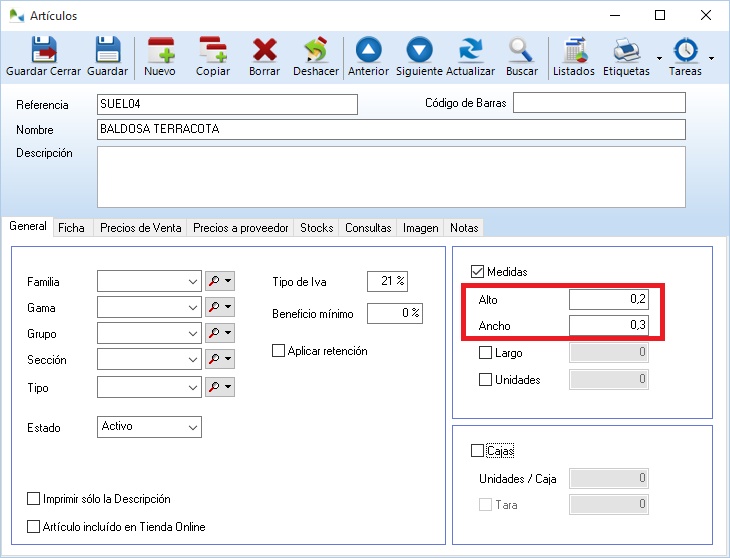Open the Stocks tab
Image resolution: width=730 pixels, height=558 pixels.
(317, 228)
